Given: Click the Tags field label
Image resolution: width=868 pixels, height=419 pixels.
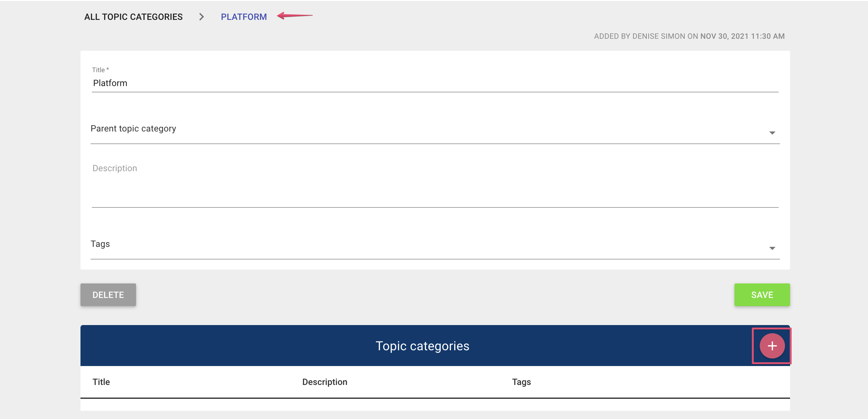Looking at the screenshot, I should pyautogui.click(x=100, y=244).
